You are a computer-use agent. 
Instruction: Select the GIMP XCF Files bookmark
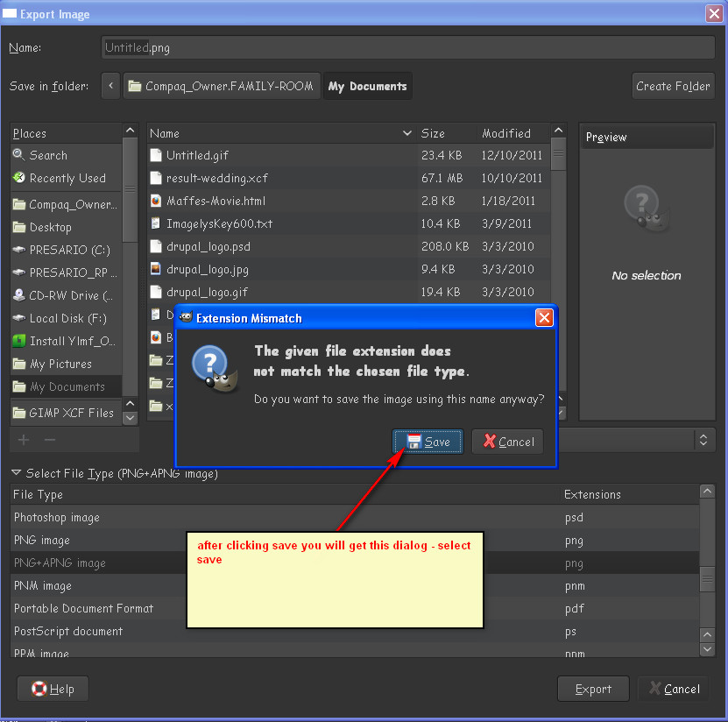[67, 412]
